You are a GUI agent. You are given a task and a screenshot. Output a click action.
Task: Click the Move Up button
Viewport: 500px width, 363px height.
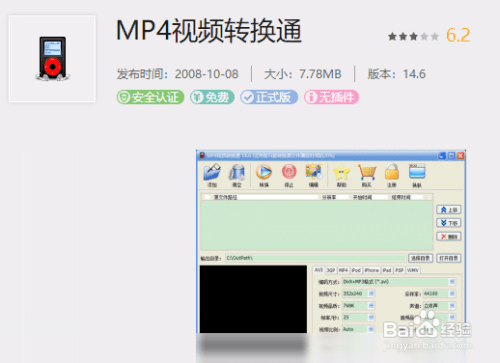(x=449, y=210)
